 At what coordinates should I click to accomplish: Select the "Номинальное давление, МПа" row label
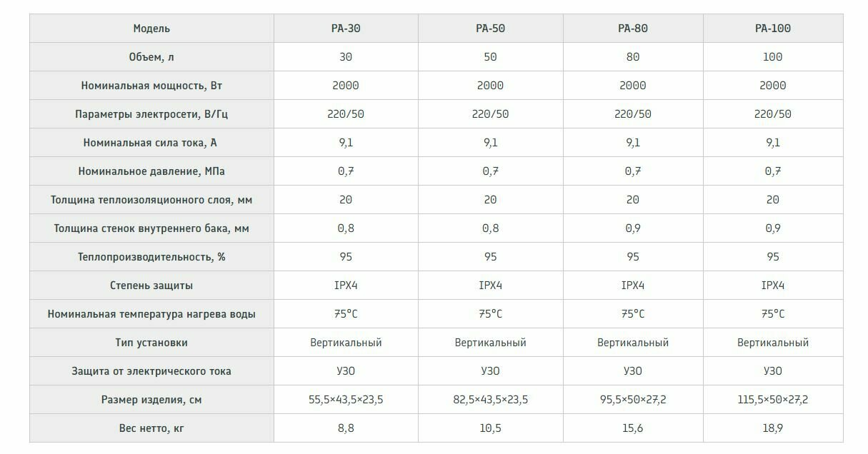pyautogui.click(x=151, y=171)
